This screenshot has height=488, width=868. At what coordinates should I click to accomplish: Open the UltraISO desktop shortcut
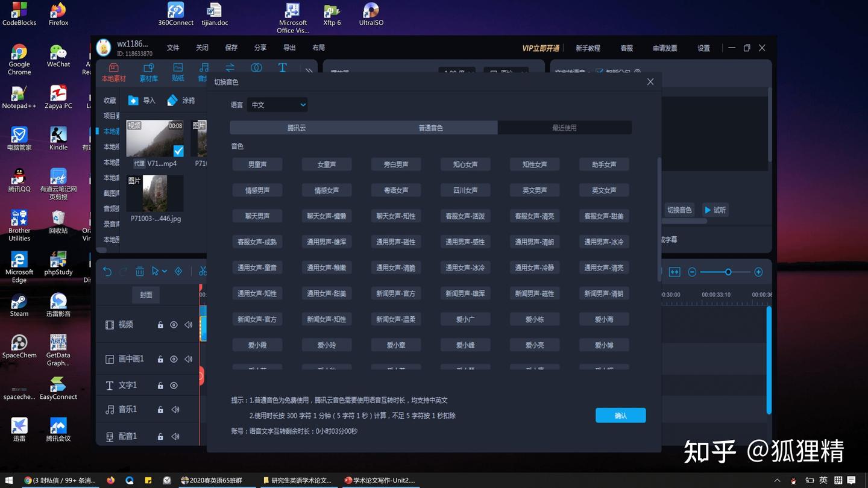[371, 14]
